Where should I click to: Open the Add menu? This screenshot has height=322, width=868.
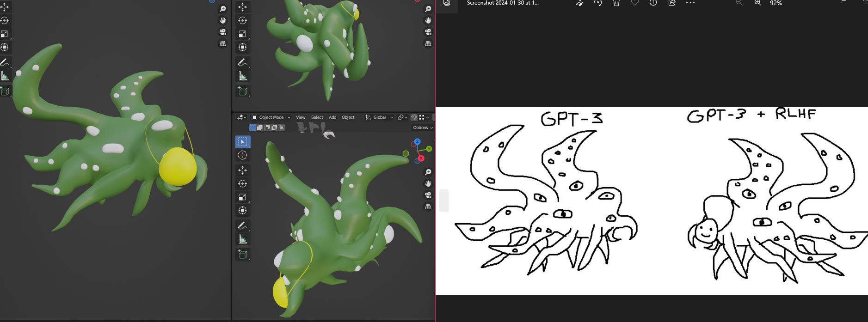(x=332, y=117)
